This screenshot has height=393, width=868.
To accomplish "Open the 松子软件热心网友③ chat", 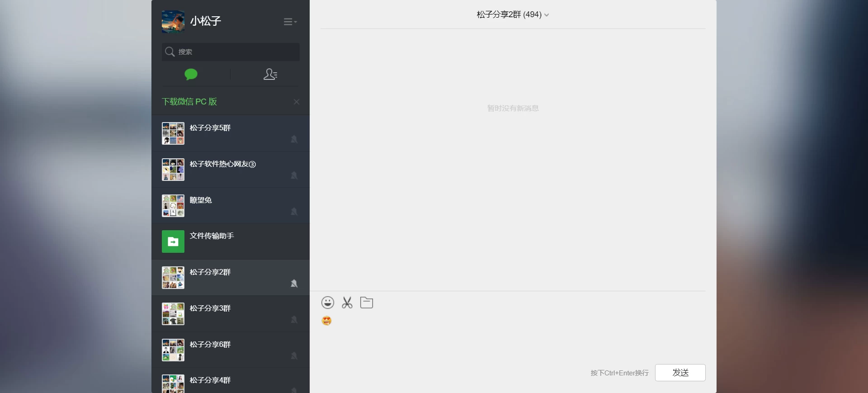I will pos(231,170).
